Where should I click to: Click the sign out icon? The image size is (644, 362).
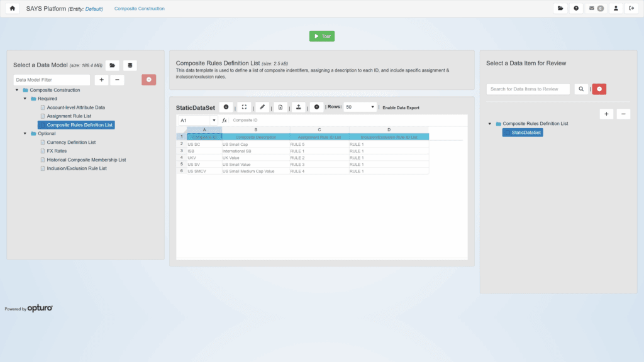[x=631, y=8]
